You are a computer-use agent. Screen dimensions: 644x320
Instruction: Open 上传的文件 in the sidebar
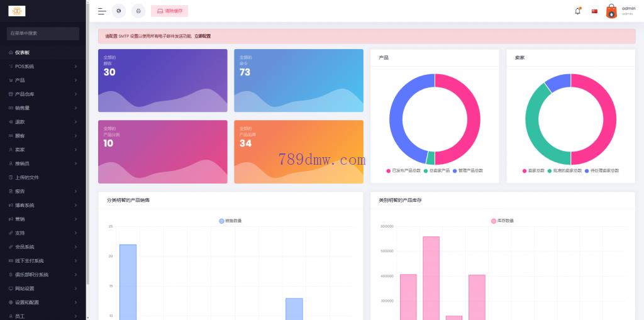[26, 177]
